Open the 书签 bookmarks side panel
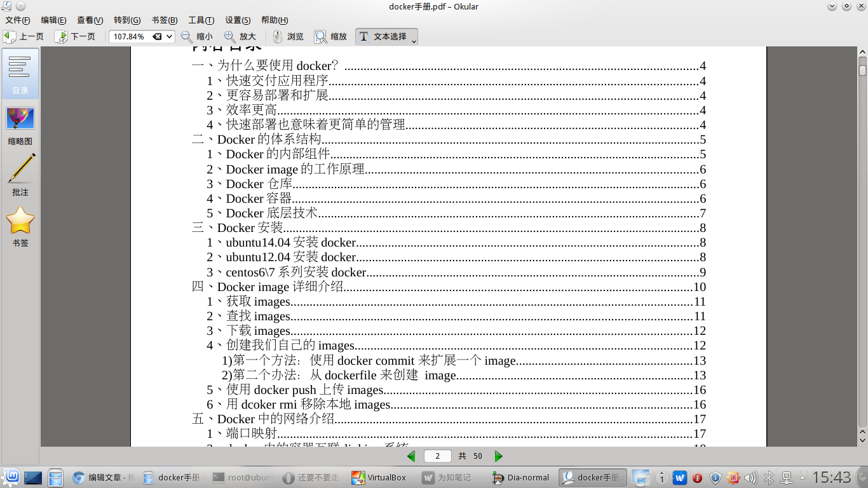The height and width of the screenshot is (488, 868). (x=20, y=226)
